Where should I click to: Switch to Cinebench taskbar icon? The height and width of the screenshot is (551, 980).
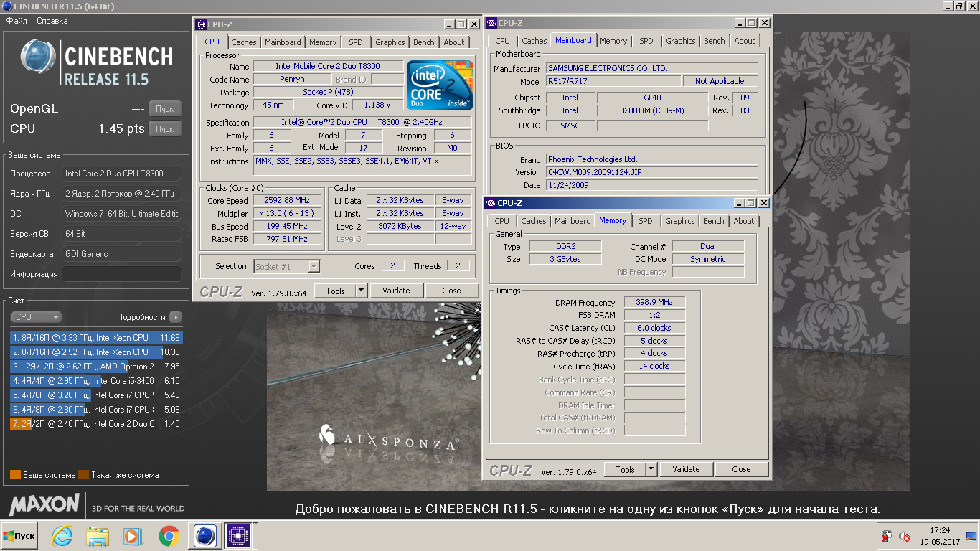pyautogui.click(x=205, y=536)
